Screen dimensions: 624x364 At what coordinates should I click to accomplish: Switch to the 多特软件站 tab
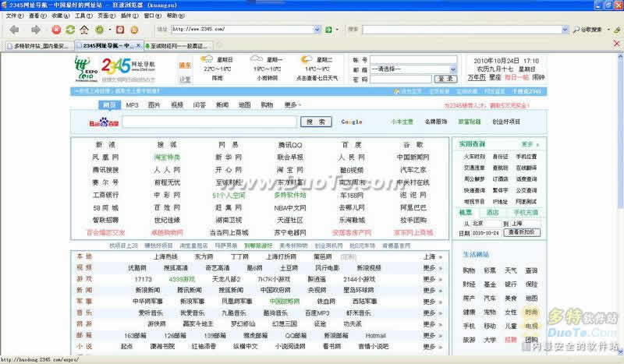38,46
